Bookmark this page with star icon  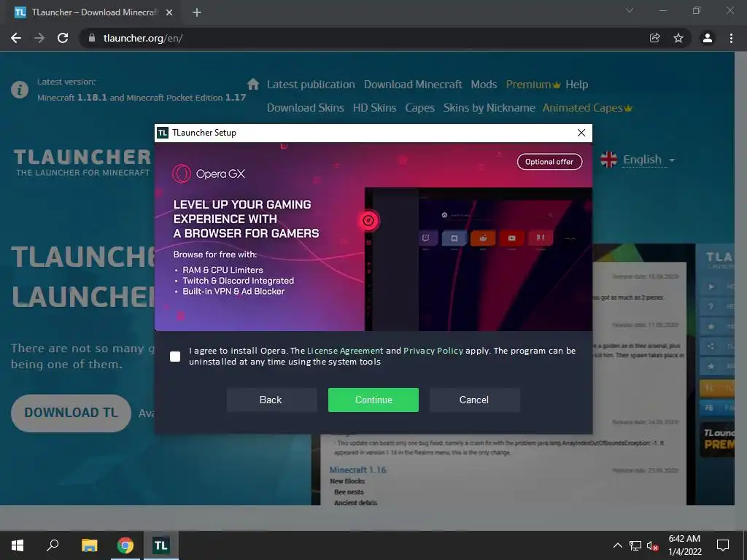point(678,38)
